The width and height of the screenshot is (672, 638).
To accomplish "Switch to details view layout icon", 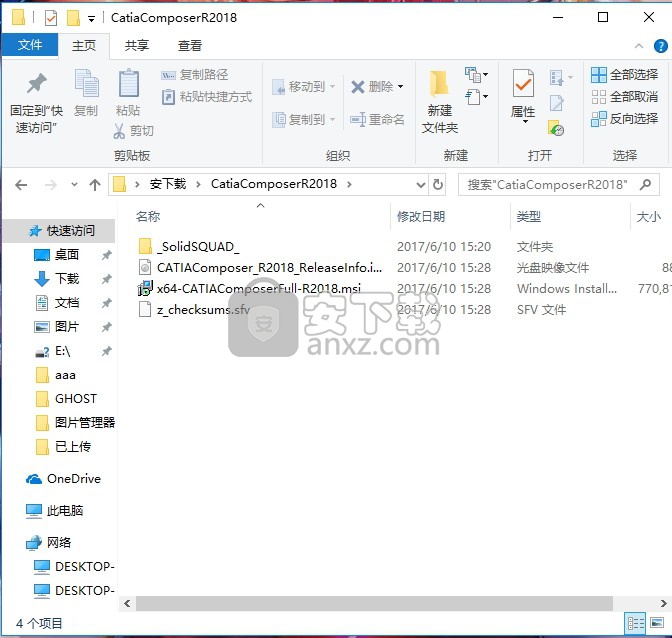I will [636, 623].
